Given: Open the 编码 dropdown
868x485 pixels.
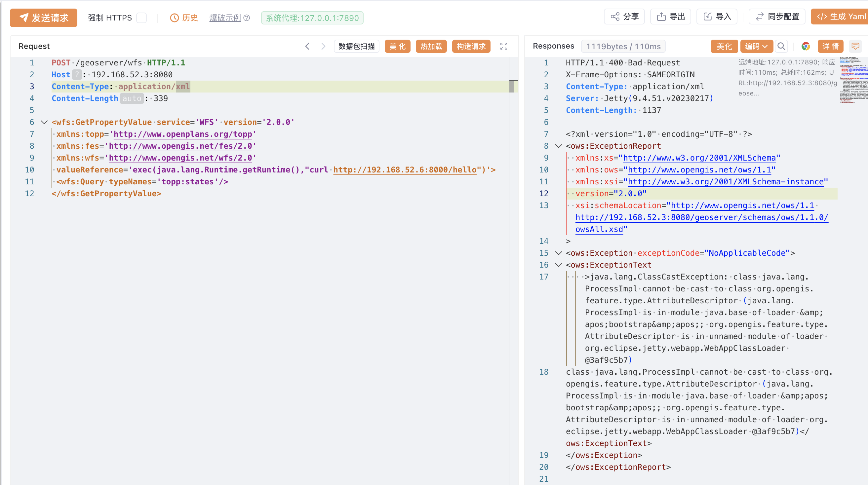Looking at the screenshot, I should click(756, 46).
